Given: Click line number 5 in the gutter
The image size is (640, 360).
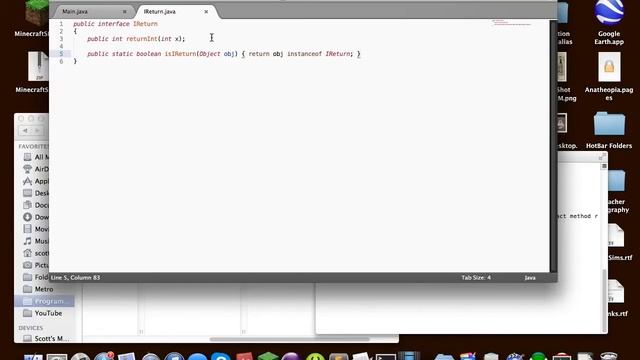Looking at the screenshot, I should [x=61, y=54].
